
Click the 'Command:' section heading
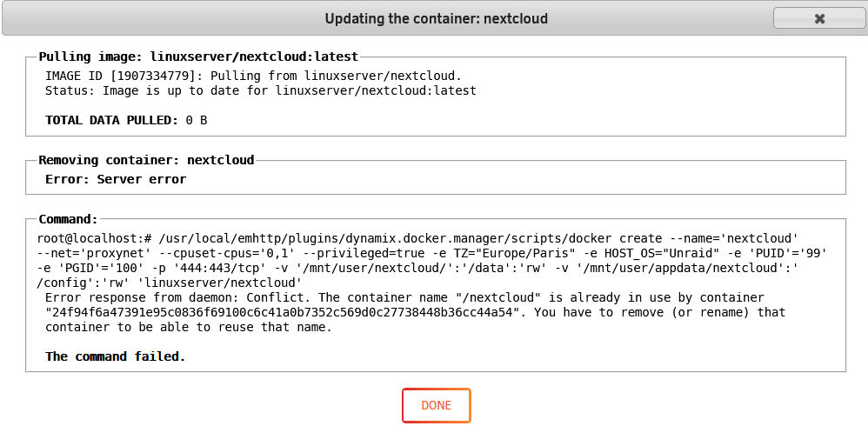tap(68, 219)
